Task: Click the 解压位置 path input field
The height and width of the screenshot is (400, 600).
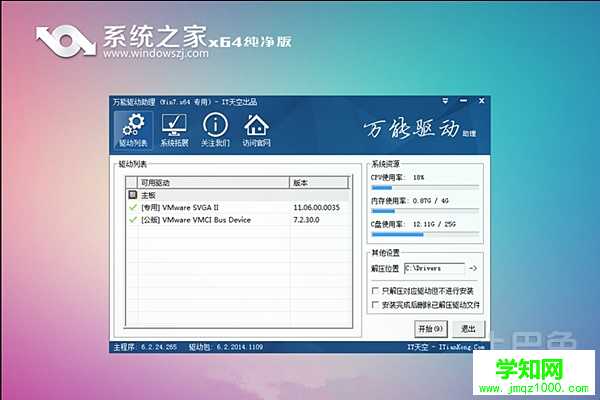Action: (434, 268)
